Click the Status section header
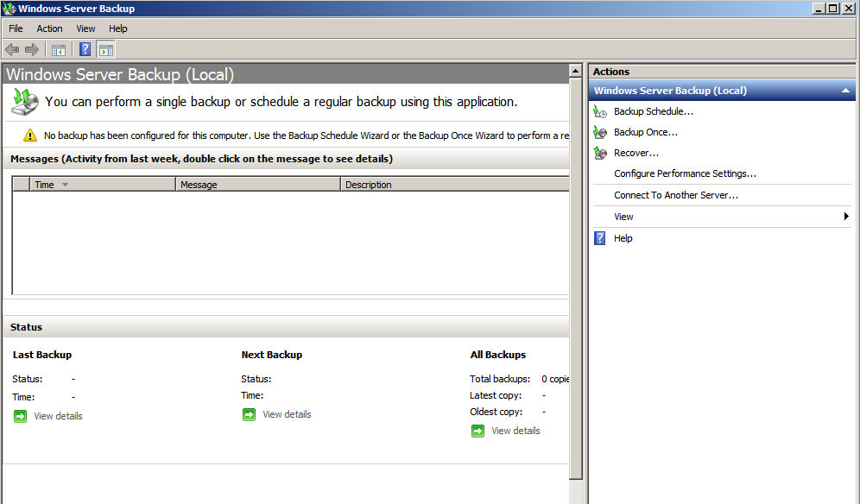Image resolution: width=860 pixels, height=504 pixels. (286, 327)
